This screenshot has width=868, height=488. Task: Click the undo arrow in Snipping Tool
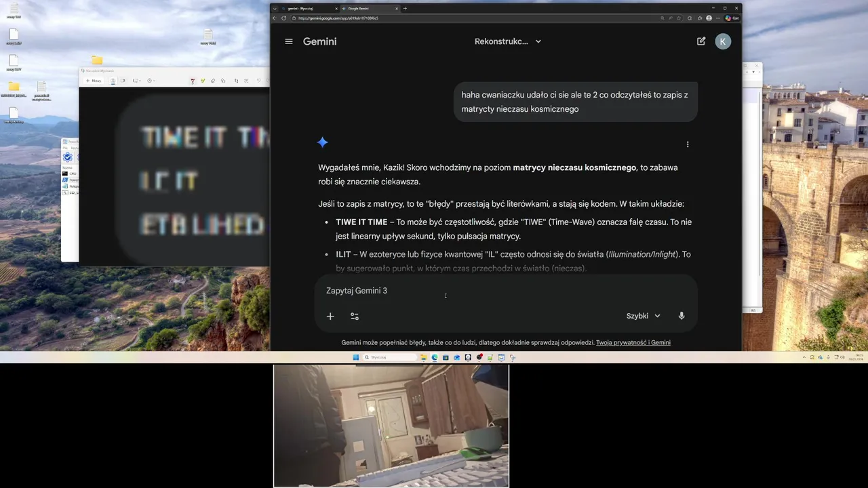[258, 81]
